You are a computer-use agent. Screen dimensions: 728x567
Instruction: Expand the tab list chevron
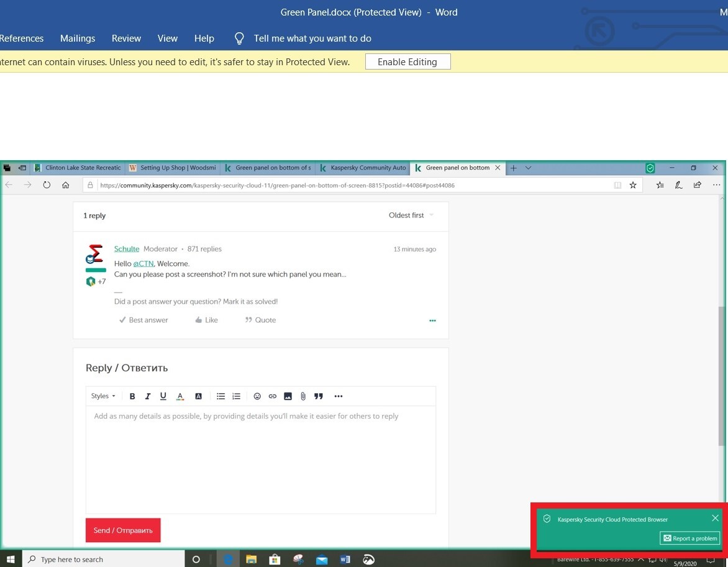(x=529, y=168)
